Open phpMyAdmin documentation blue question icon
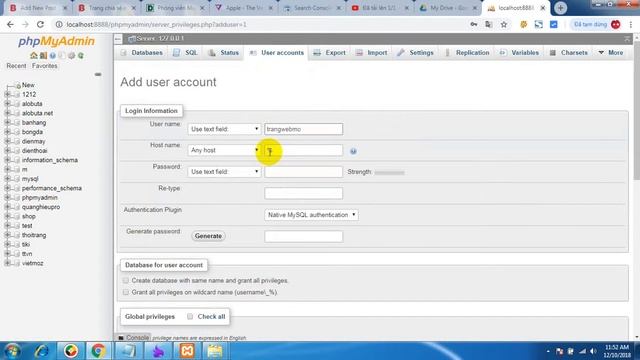Viewport: 640px width, 360px height. [x=53, y=56]
